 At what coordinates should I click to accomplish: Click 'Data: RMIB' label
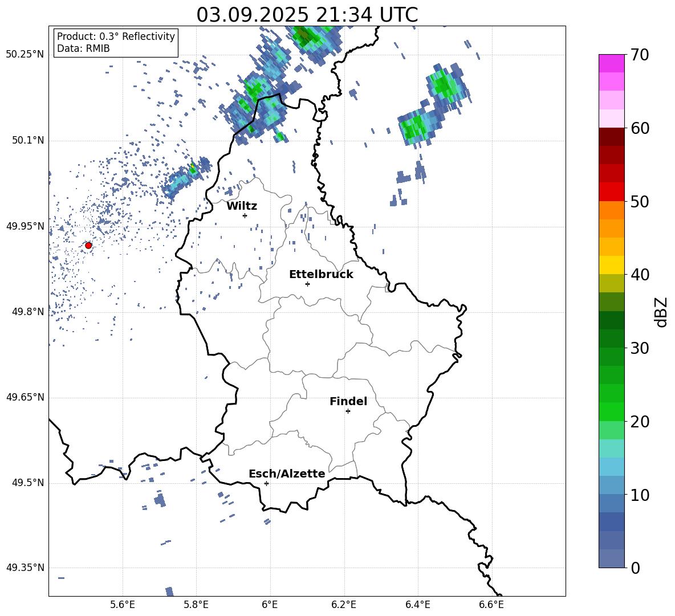point(83,48)
